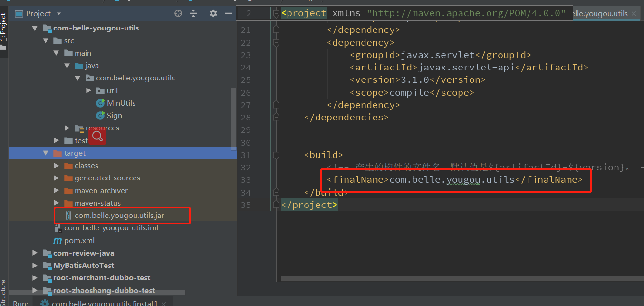Click the scope compile line
This screenshot has height=306, width=644.
click(412, 92)
